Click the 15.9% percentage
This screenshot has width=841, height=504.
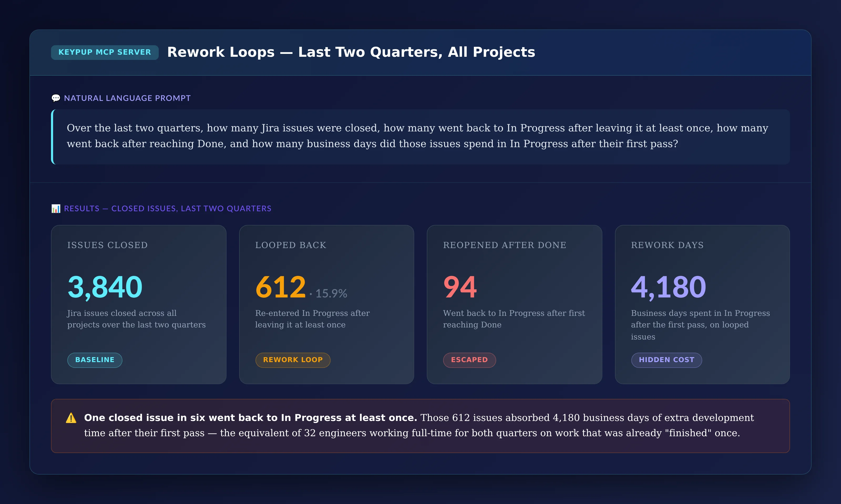[x=331, y=294]
